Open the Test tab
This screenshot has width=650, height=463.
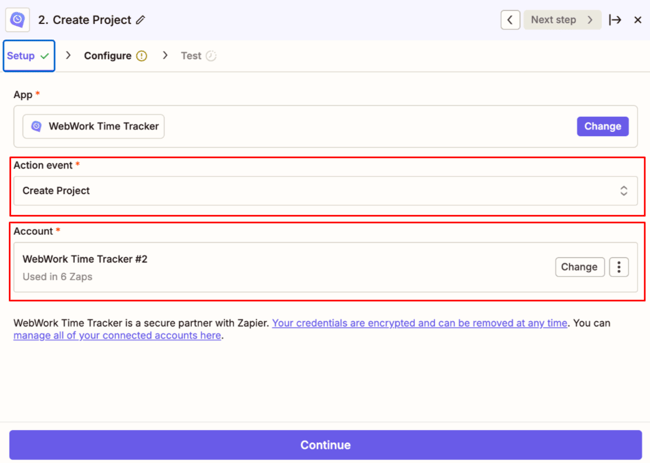coord(198,56)
